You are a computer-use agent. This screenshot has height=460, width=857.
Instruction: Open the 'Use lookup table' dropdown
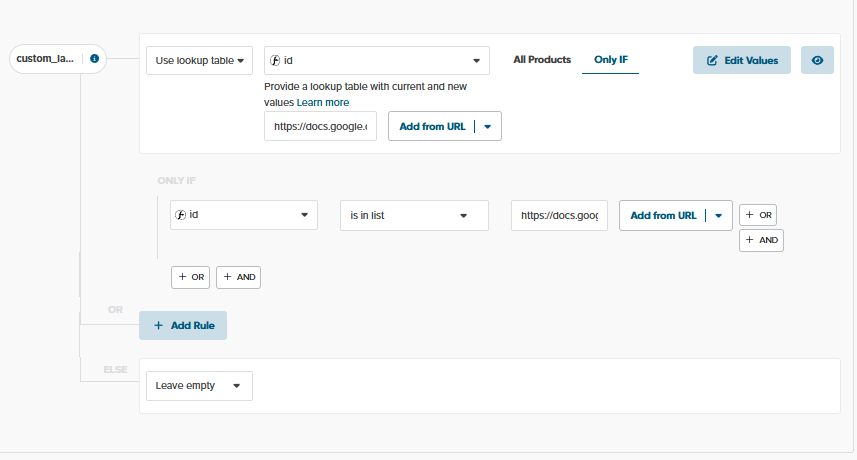coord(200,60)
